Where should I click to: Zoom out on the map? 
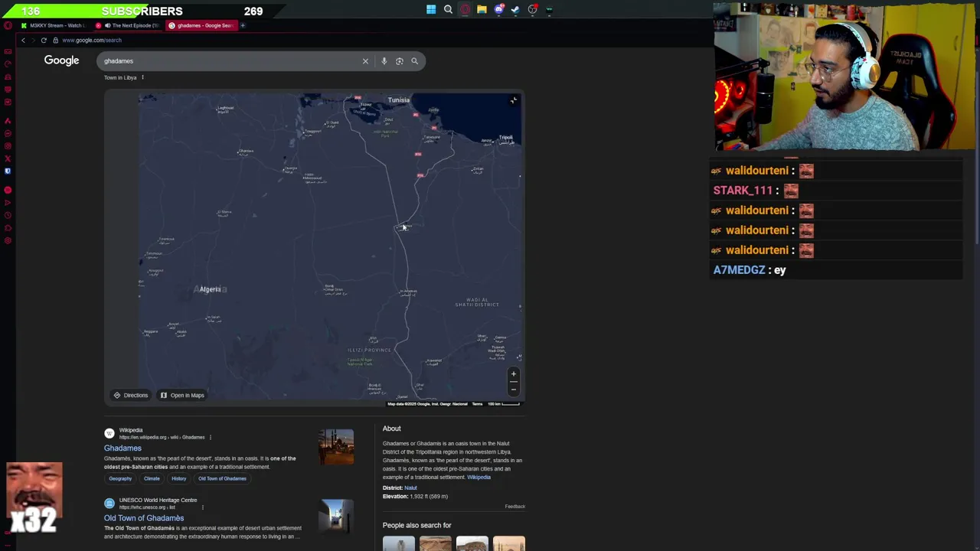[514, 388]
